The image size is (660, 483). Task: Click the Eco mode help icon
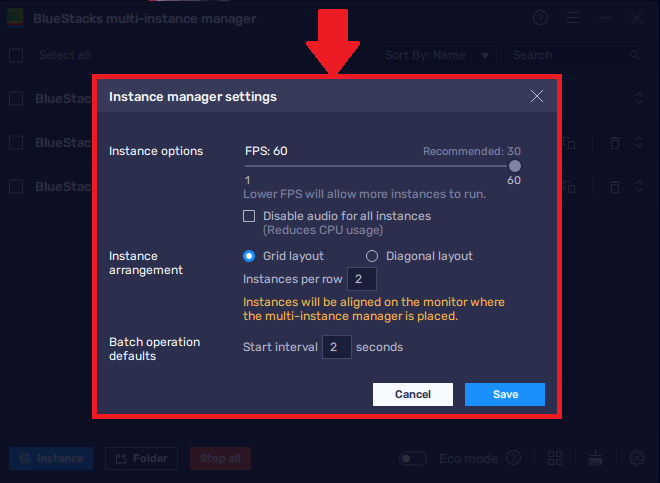pos(513,458)
